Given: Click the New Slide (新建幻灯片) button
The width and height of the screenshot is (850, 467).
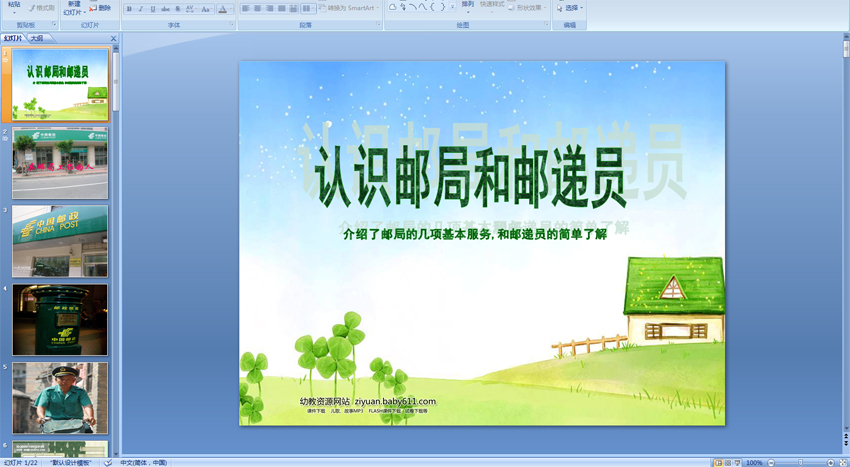Looking at the screenshot, I should point(74,8).
